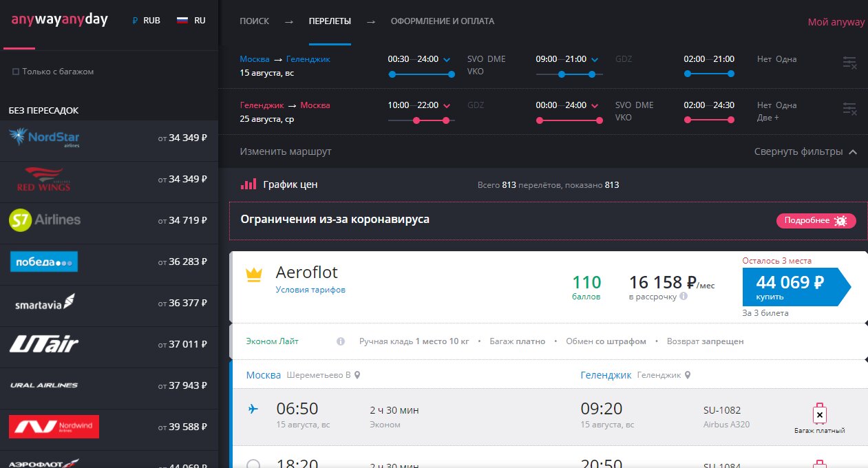Click map pin next to Геленджик airport
This screenshot has width=868, height=468.
pos(688,375)
